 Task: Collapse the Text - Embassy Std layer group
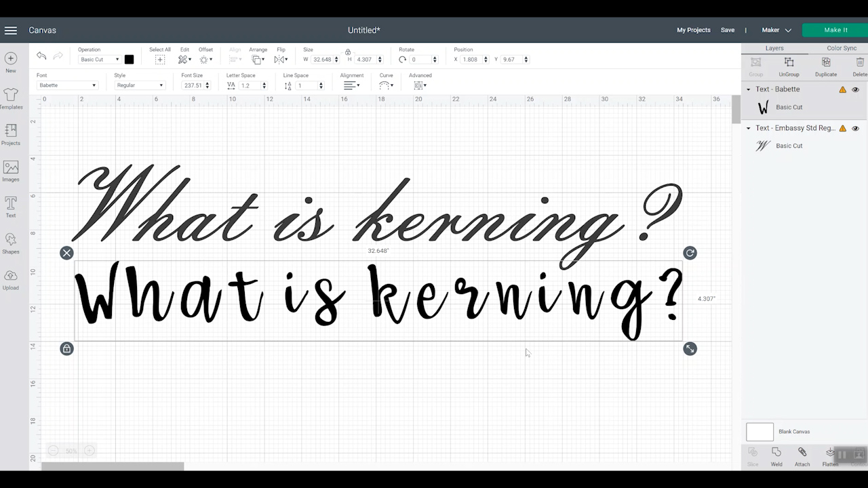[x=749, y=128]
